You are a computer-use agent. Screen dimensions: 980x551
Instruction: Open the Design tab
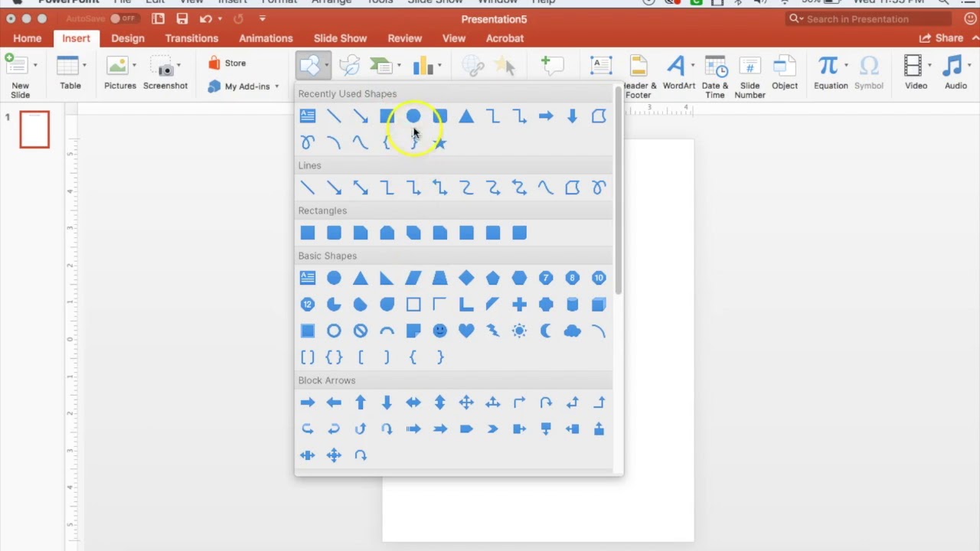(x=128, y=38)
